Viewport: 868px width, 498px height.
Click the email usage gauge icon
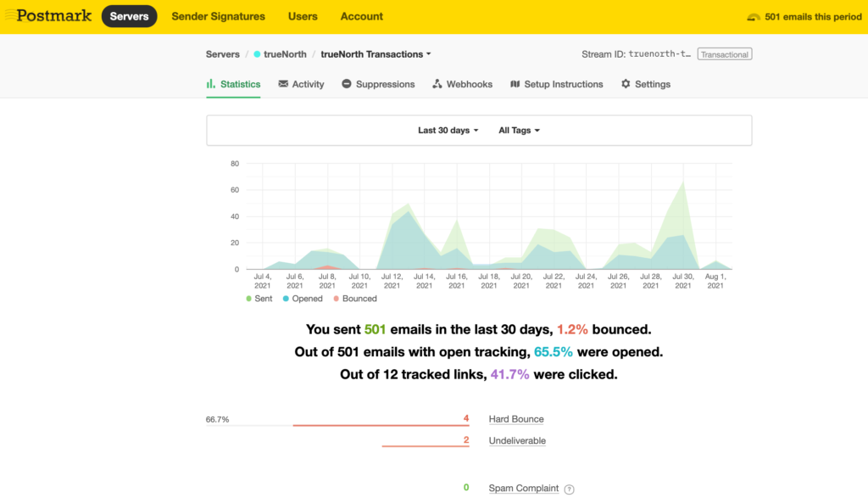[x=754, y=17]
